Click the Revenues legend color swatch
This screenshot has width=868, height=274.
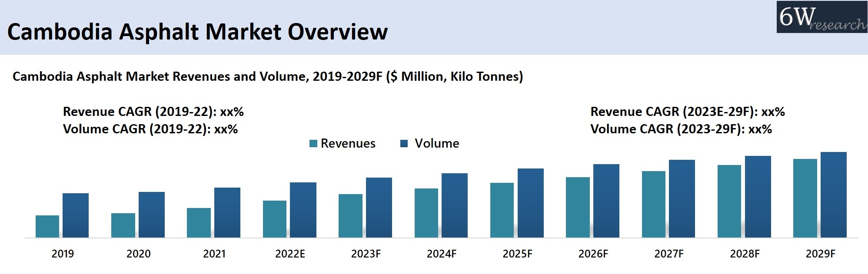[313, 144]
